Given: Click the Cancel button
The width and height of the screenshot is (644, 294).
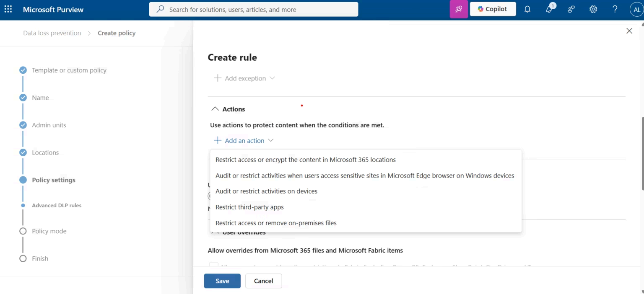Looking at the screenshot, I should [264, 281].
